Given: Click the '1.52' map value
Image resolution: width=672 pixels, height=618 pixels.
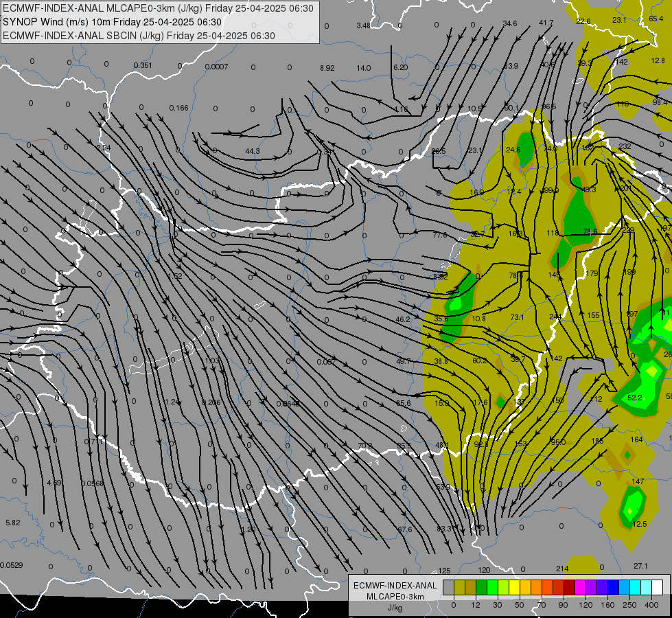Looking at the screenshot, I should (175, 276).
